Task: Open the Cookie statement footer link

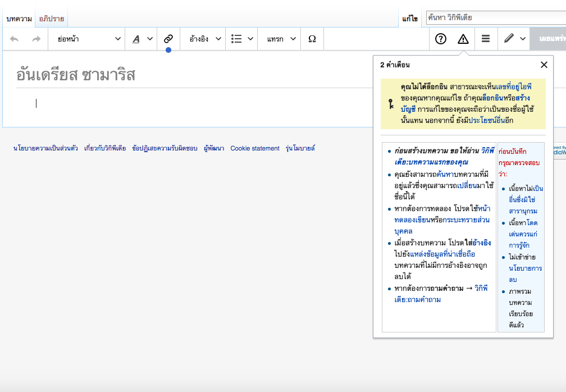Action: (x=255, y=148)
